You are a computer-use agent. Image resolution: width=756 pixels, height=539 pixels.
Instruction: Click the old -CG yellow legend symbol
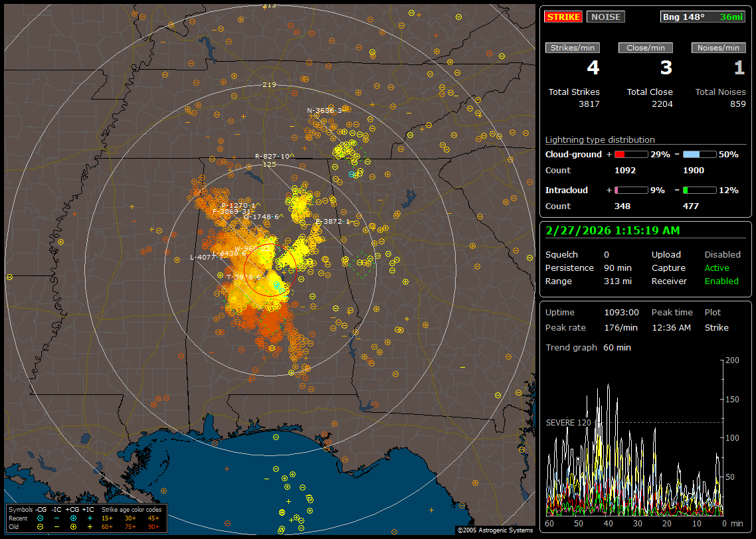click(41, 526)
